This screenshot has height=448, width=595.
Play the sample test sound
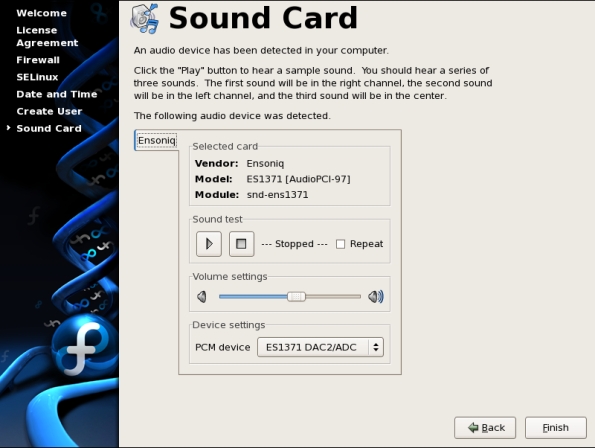209,244
